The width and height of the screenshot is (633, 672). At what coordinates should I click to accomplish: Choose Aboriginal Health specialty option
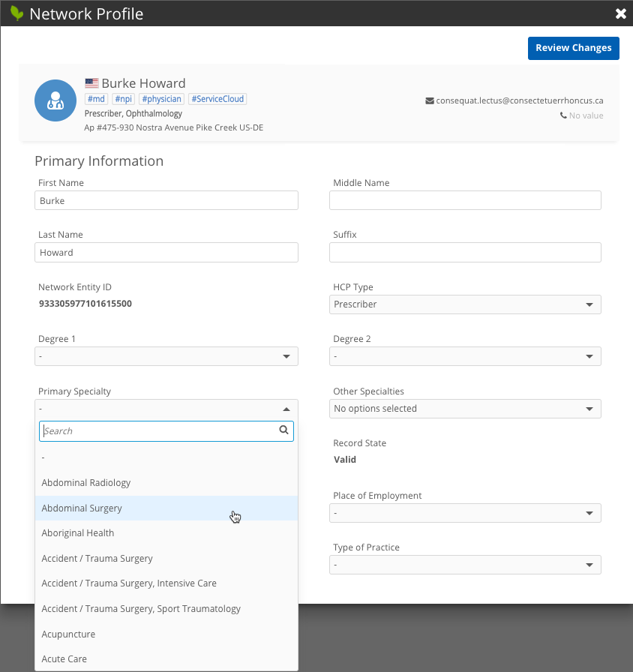tap(78, 533)
